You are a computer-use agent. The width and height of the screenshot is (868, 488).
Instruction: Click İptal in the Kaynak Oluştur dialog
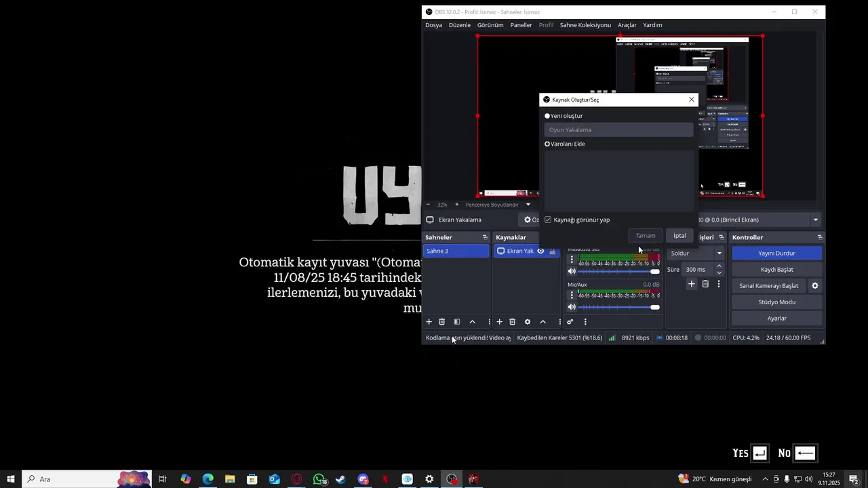679,235
